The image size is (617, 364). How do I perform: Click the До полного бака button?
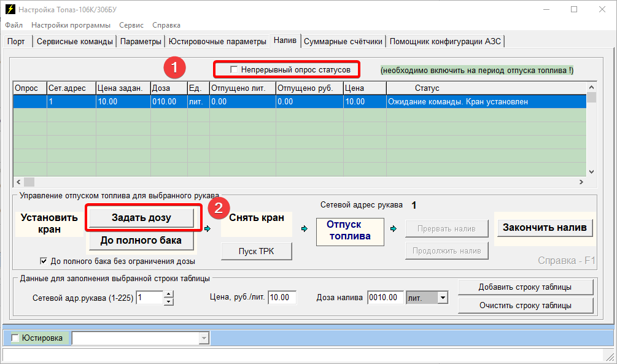(x=141, y=241)
